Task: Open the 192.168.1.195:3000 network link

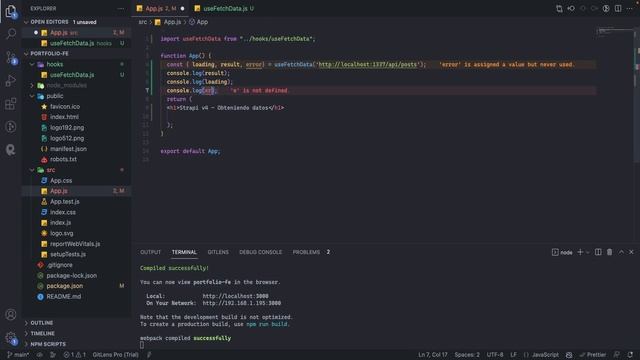Action: [242, 303]
